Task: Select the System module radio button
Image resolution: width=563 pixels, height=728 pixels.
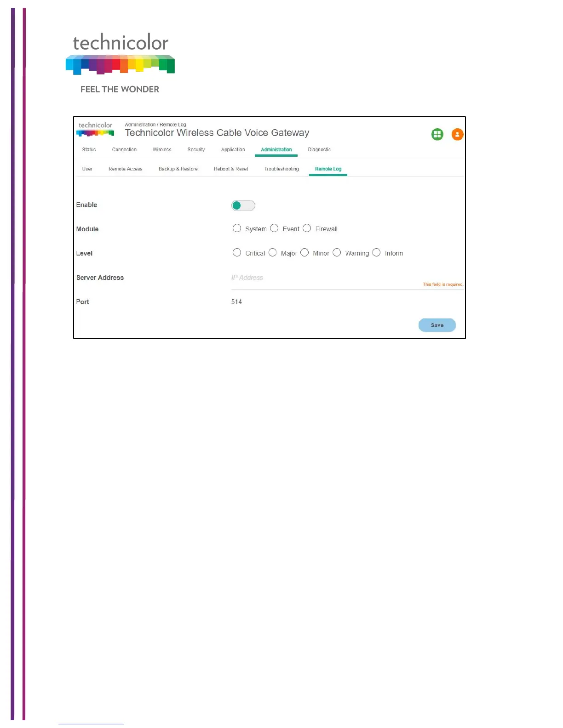Action: 237,228
